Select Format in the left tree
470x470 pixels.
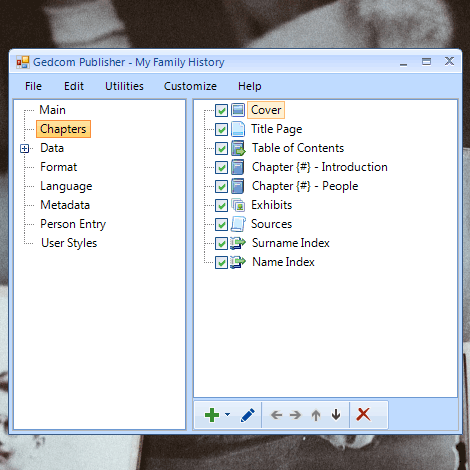pos(59,167)
